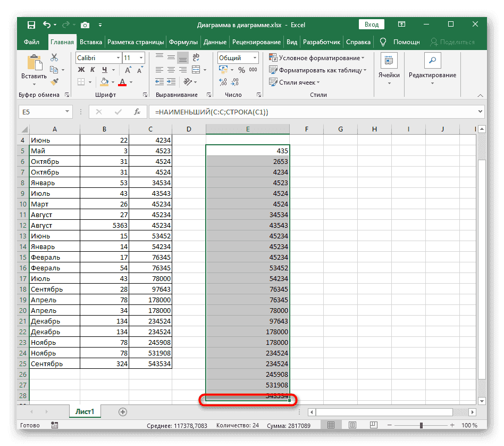Click the Вход sign-in button

click(x=372, y=24)
